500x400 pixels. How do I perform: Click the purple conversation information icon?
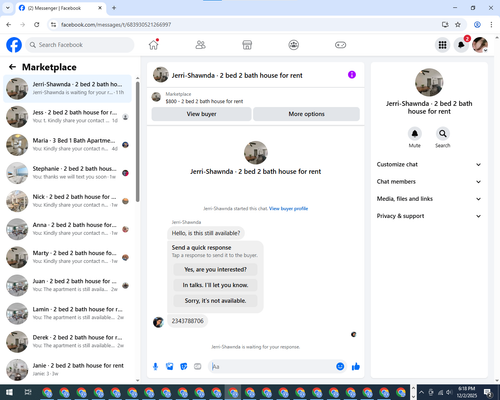(x=352, y=75)
